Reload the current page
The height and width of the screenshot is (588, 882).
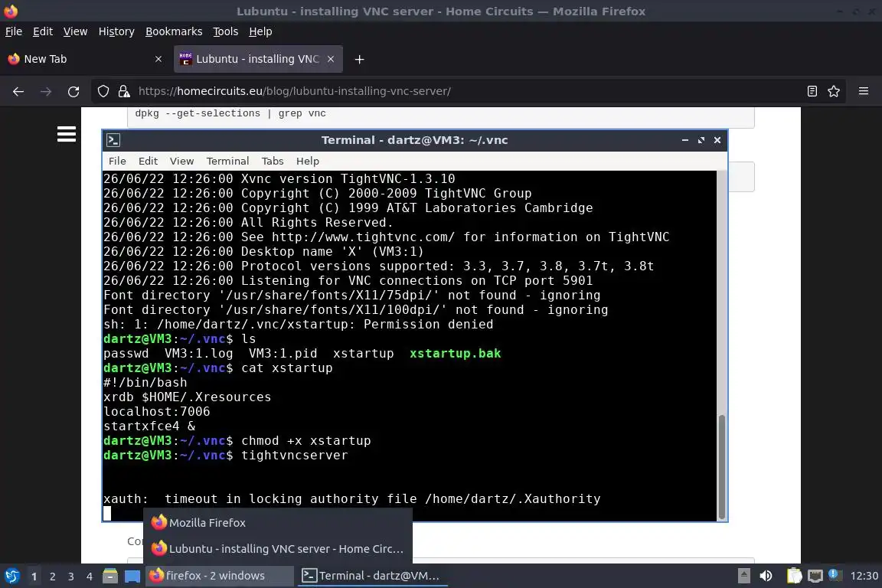pos(73,91)
